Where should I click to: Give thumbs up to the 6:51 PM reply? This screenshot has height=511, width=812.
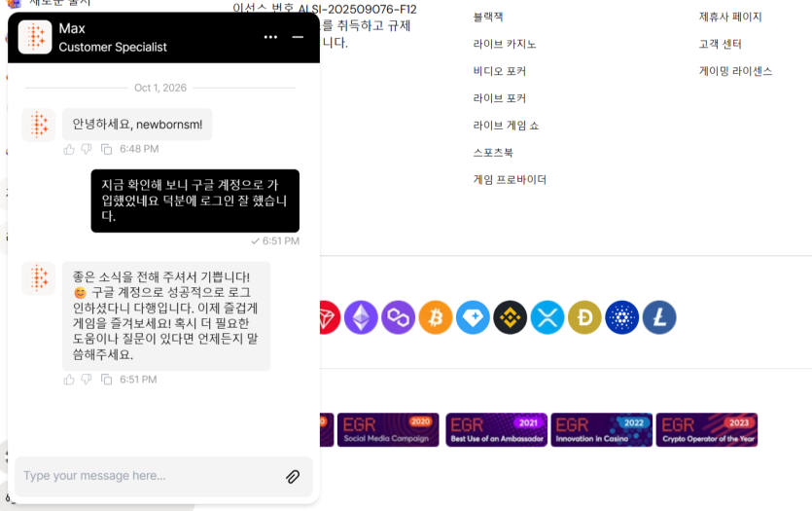(x=69, y=380)
